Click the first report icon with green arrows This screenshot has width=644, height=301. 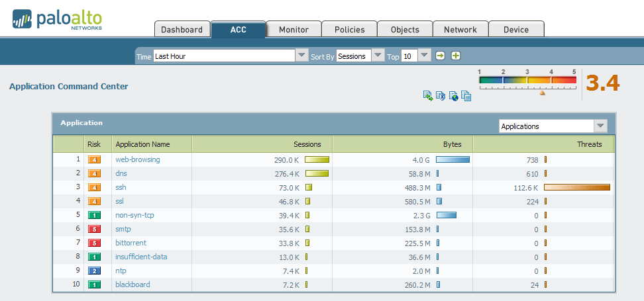(x=428, y=97)
